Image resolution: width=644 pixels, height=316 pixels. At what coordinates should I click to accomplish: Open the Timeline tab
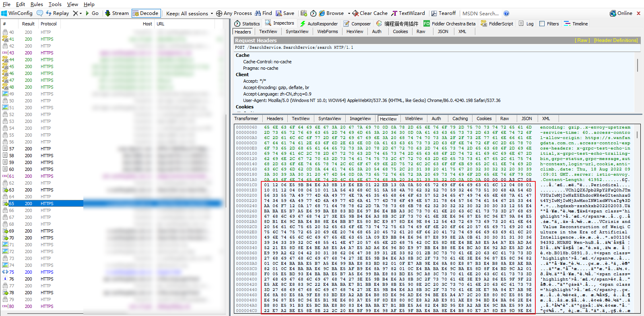[576, 24]
